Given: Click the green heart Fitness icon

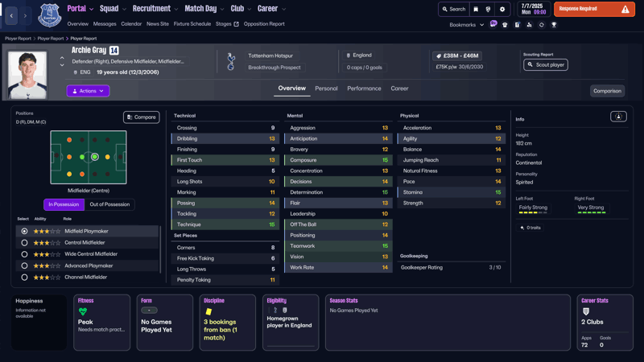Looking at the screenshot, I should pos(83,311).
